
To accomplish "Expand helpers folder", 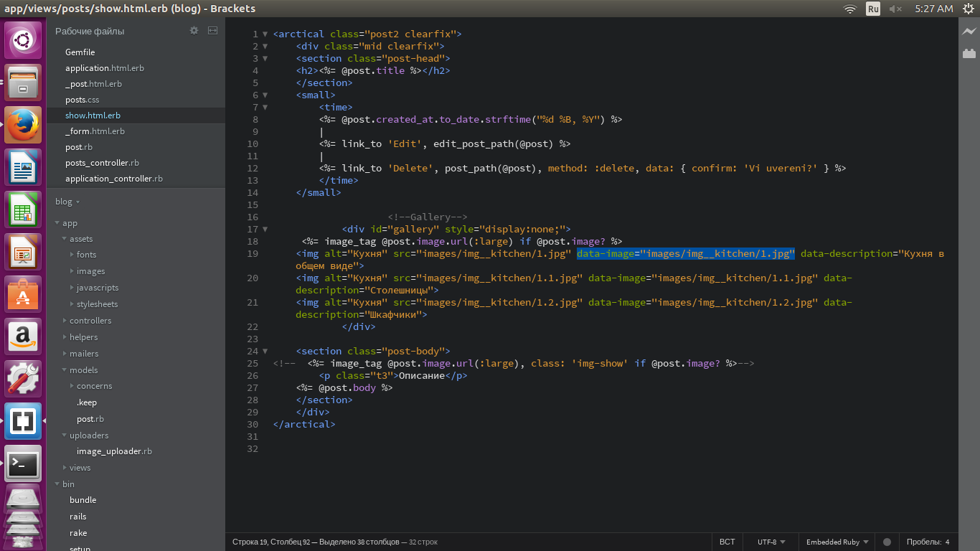I will coord(65,337).
